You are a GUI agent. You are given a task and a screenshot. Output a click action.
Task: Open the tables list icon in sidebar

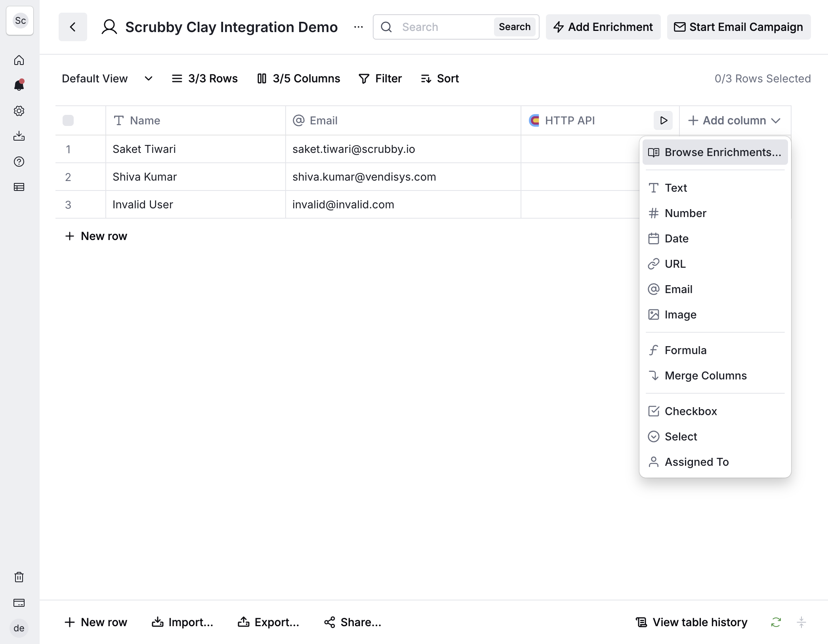pyautogui.click(x=19, y=187)
